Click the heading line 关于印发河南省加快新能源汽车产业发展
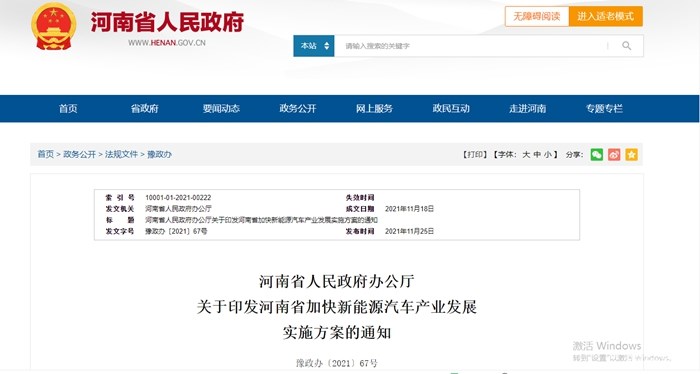The image size is (700, 374). pos(337,307)
